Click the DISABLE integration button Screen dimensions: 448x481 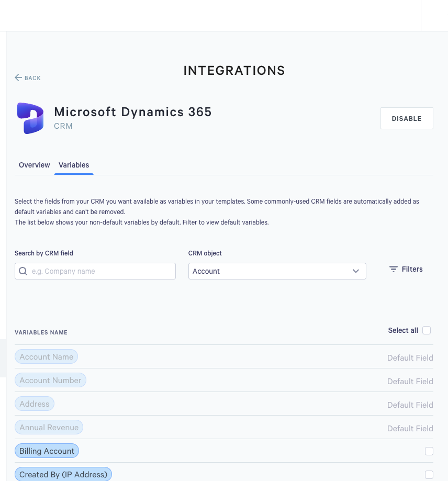click(x=407, y=118)
